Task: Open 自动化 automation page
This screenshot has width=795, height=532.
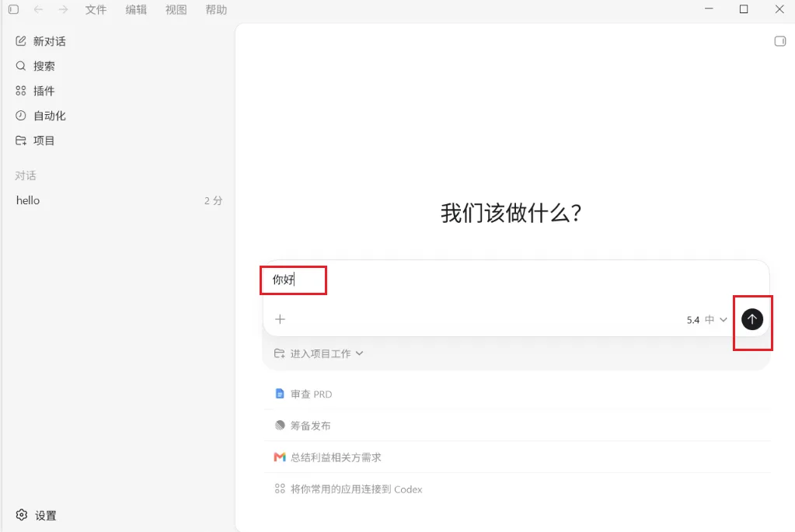Action: coord(49,116)
